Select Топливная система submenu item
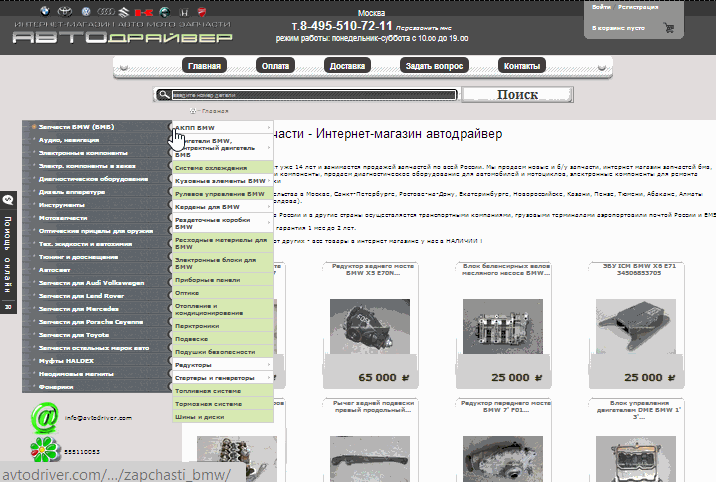Screen dimensions: 716x482 (223, 391)
